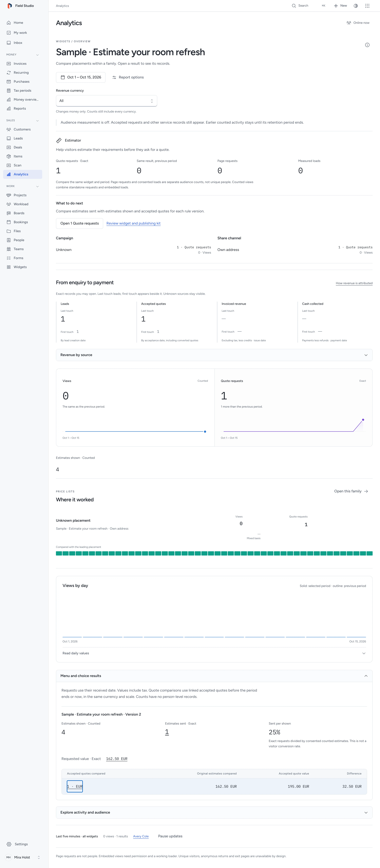
Task: Open Recurring in Money section
Action: 23,73
